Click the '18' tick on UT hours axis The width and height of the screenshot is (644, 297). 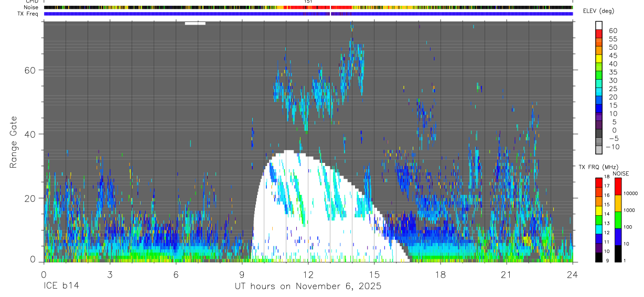[x=440, y=274]
